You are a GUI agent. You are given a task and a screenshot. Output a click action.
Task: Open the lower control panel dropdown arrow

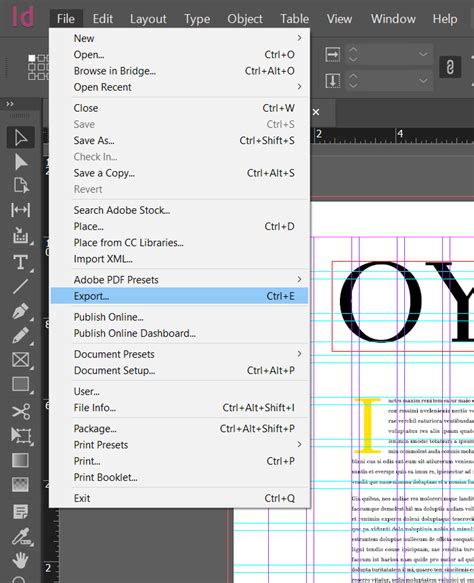tap(423, 80)
